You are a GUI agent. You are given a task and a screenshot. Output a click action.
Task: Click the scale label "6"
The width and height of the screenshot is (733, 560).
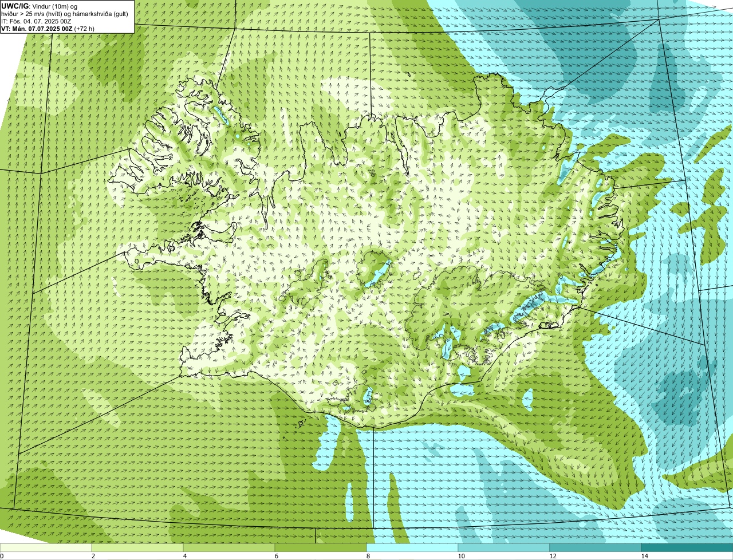pos(277,556)
